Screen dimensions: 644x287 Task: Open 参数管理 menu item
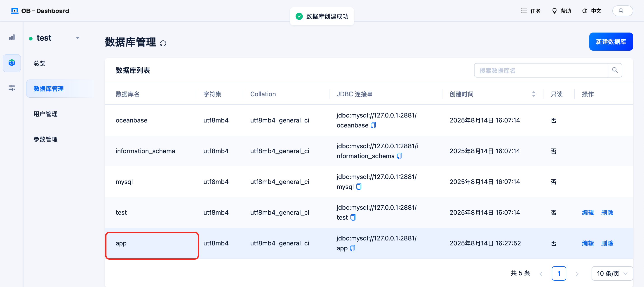[45, 139]
